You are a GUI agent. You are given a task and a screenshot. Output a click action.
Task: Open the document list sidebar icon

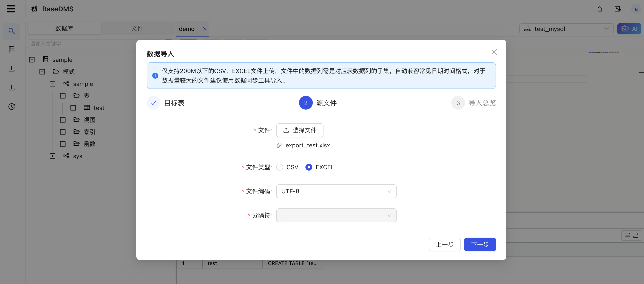tap(11, 50)
